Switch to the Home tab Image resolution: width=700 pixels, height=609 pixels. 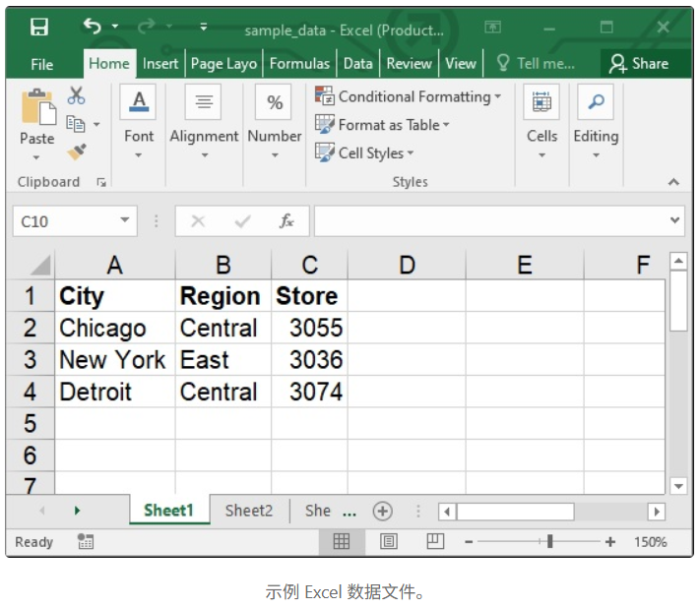[x=109, y=63]
